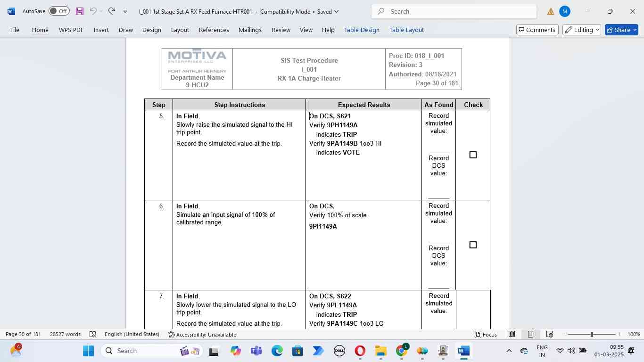The image size is (644, 362).
Task: Expand the Quick Access Toolbar customize dropdown
Action: [x=125, y=11]
